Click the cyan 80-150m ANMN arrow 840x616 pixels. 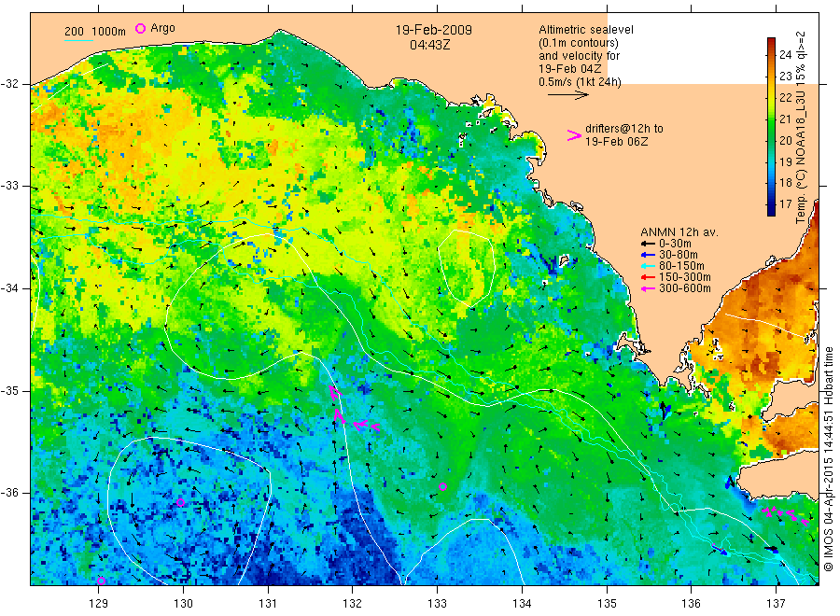click(x=648, y=266)
